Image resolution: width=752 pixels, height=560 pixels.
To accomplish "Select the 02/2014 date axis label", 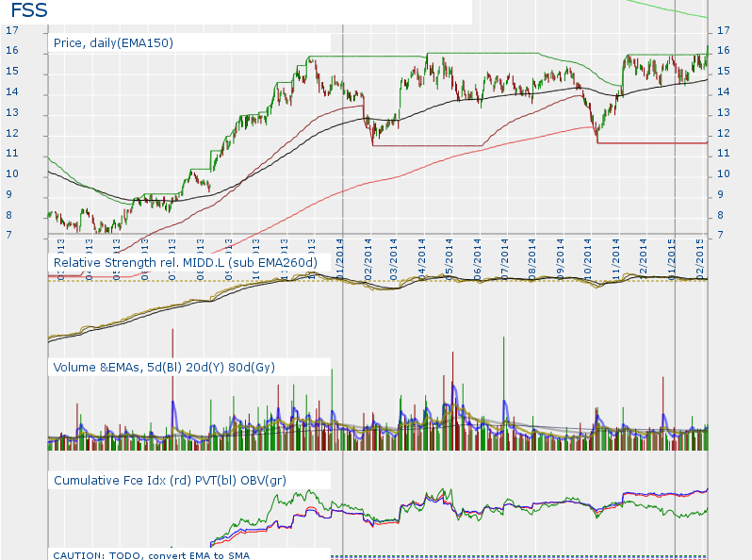I will [368, 259].
